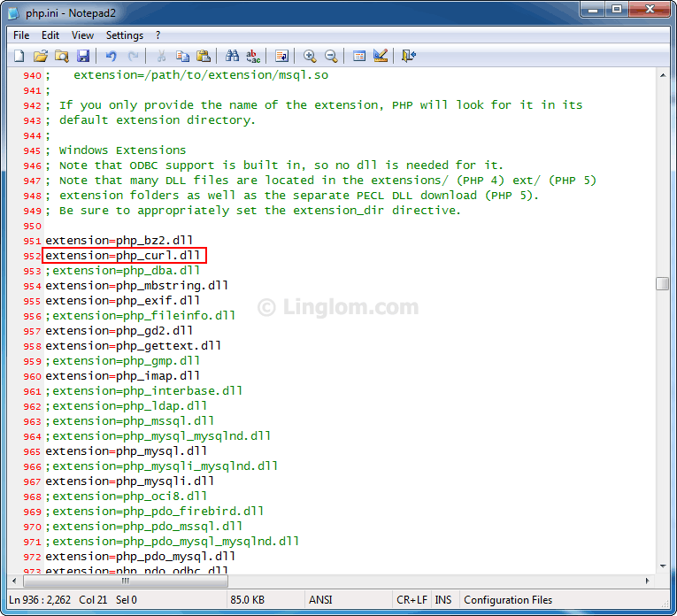Open the Settings menu
Screen dimensions: 677x616
click(x=125, y=35)
